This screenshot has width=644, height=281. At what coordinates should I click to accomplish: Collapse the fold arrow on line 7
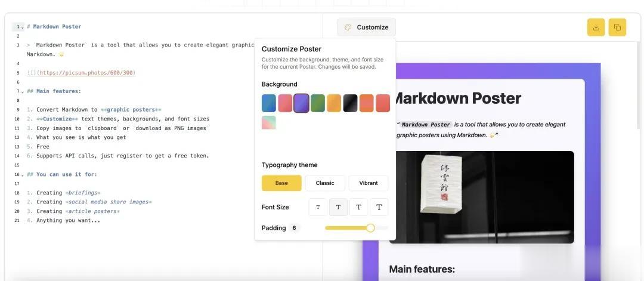(x=22, y=92)
